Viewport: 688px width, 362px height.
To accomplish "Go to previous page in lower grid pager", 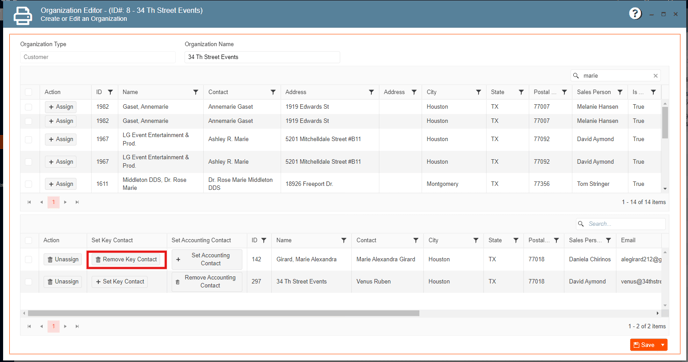I will (41, 326).
